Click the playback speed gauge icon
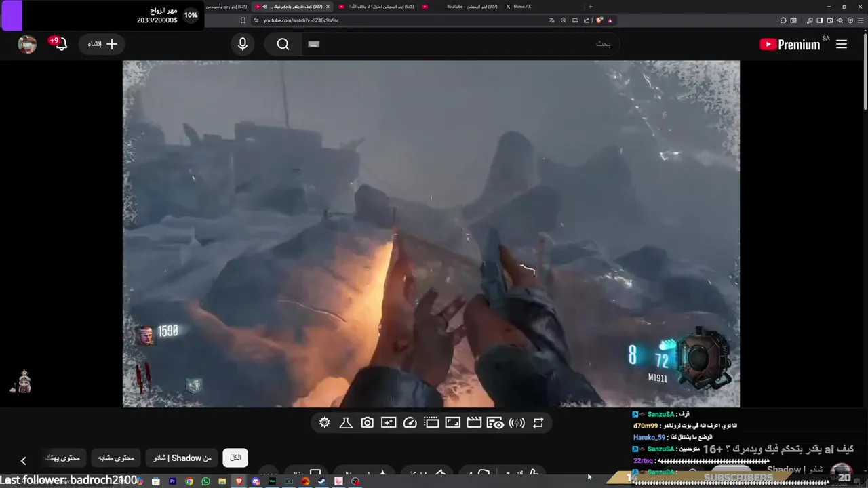 [410, 423]
